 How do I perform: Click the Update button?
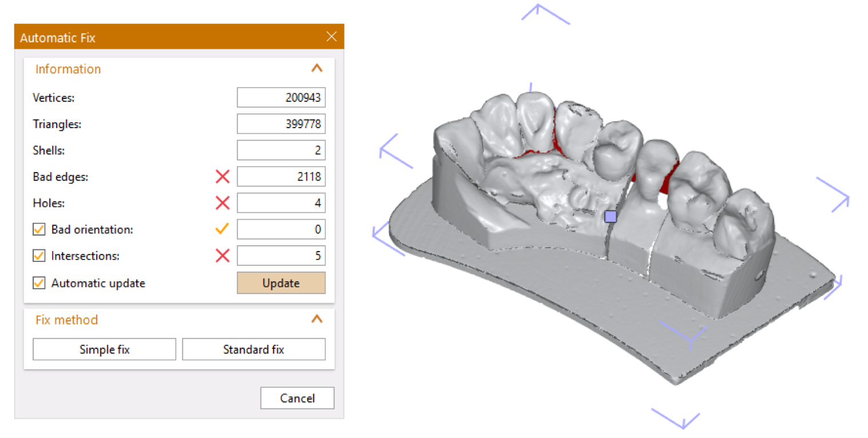[x=281, y=283]
